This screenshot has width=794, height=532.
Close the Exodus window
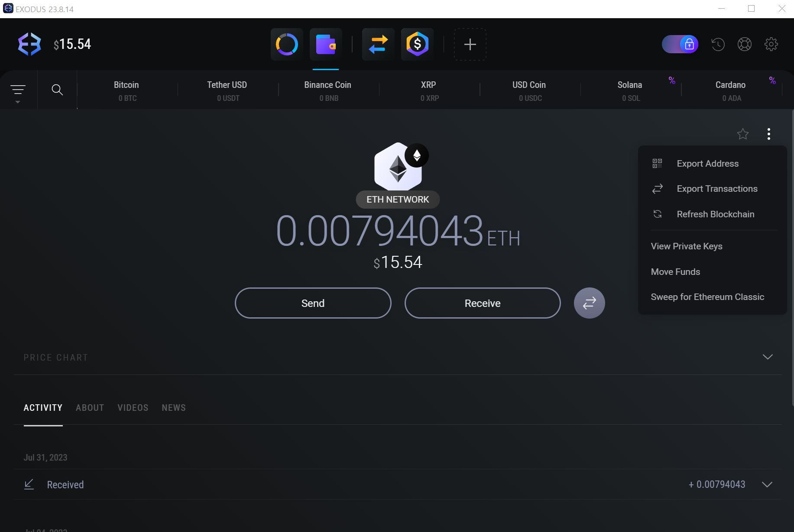point(782,9)
